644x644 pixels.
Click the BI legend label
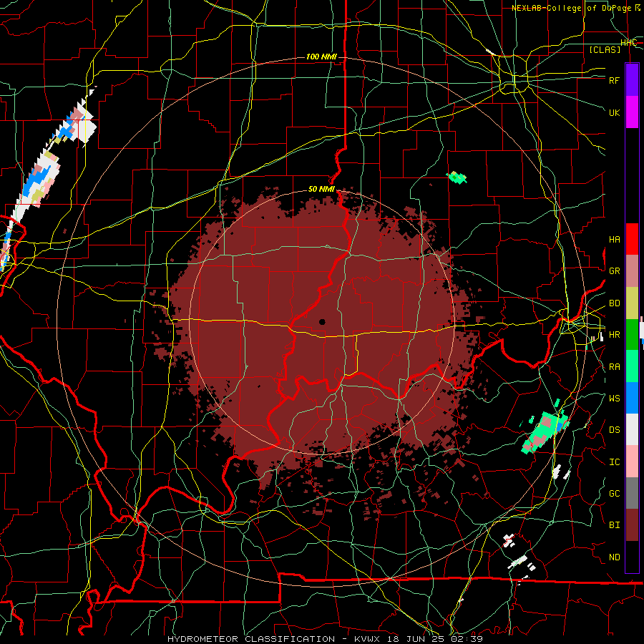pyautogui.click(x=614, y=525)
